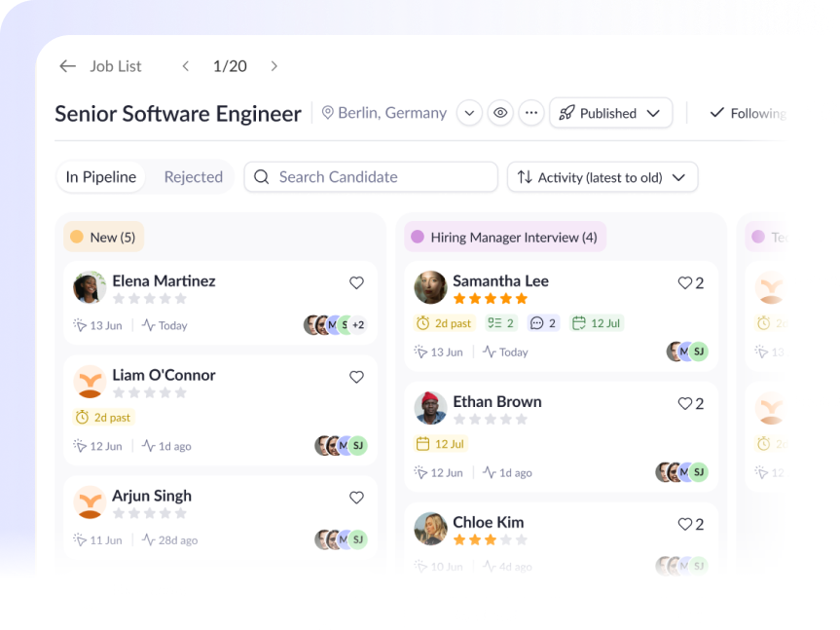Open the Activity (latest to old) sort dropdown
Screen dimensions: 840x630
point(603,177)
